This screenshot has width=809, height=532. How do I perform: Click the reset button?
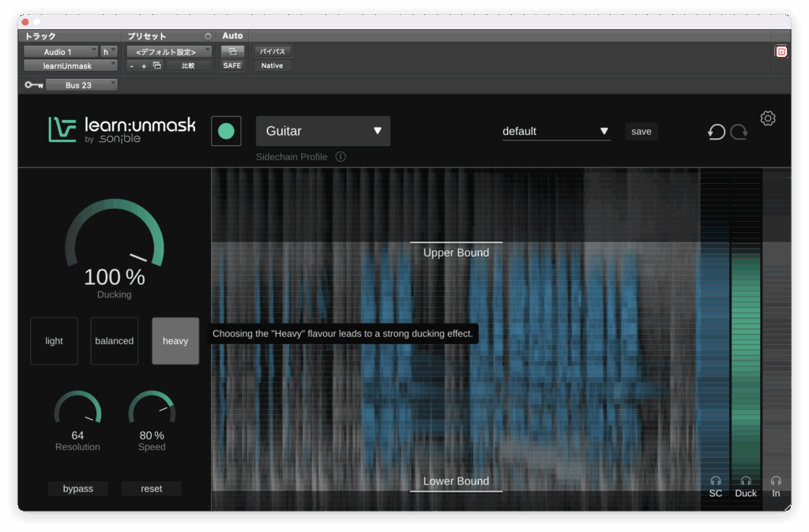pos(151,488)
